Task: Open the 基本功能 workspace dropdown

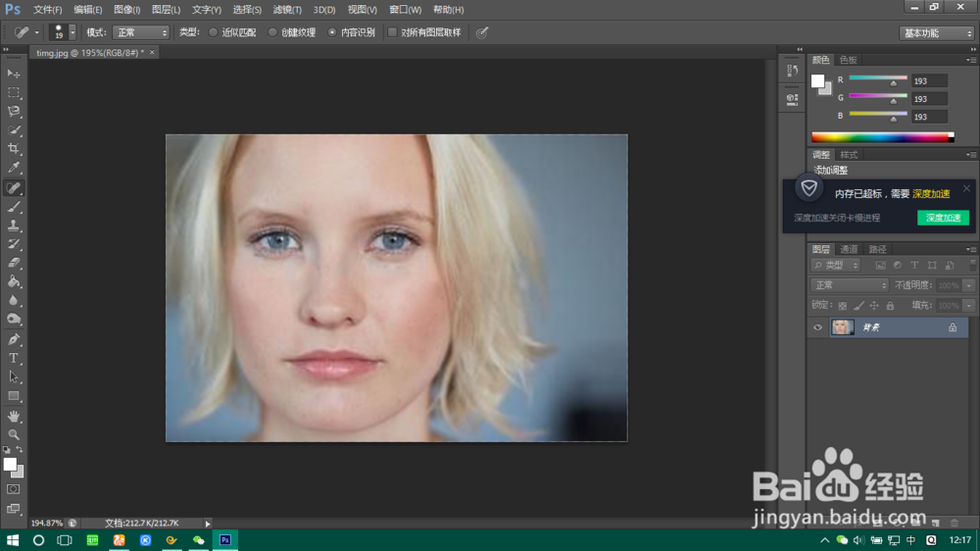Action: [936, 33]
